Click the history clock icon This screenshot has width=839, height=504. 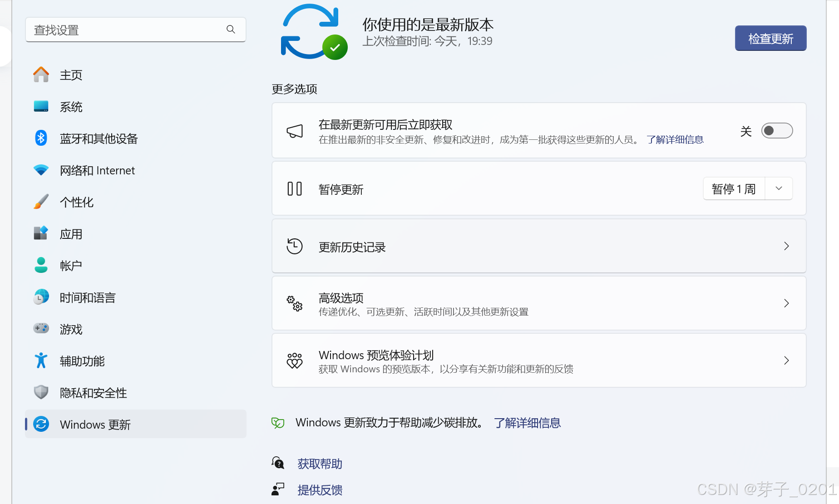pyautogui.click(x=295, y=246)
